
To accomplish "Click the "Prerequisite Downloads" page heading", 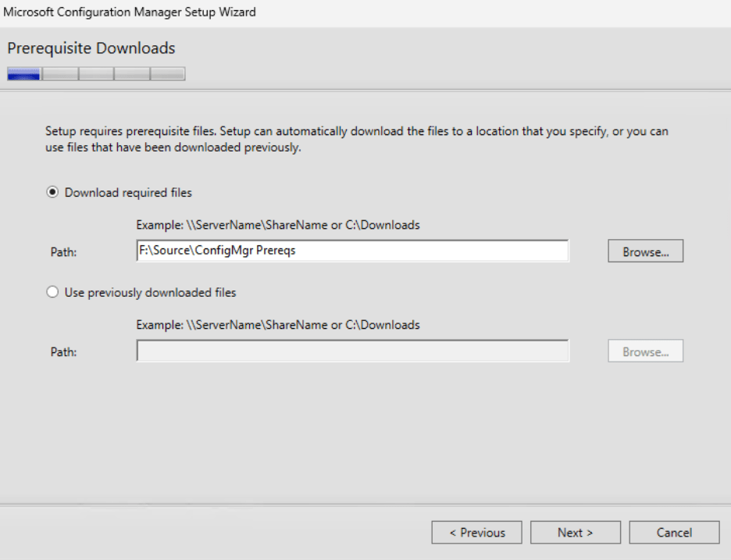I will click(89, 49).
